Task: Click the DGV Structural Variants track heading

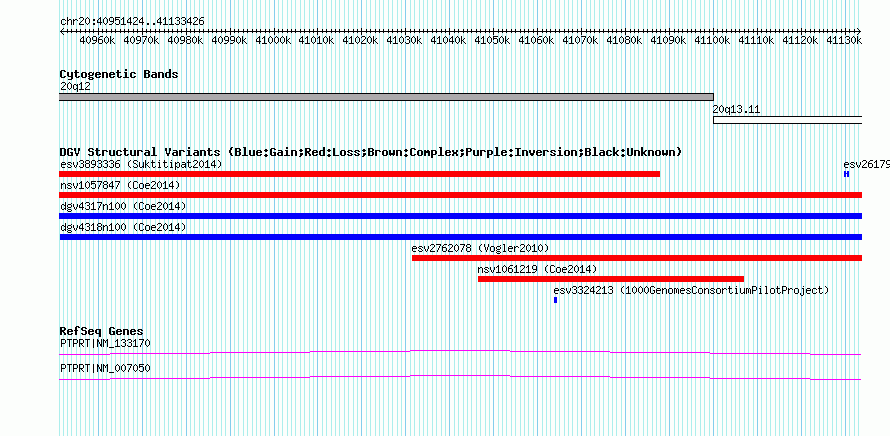Action: coord(371,152)
